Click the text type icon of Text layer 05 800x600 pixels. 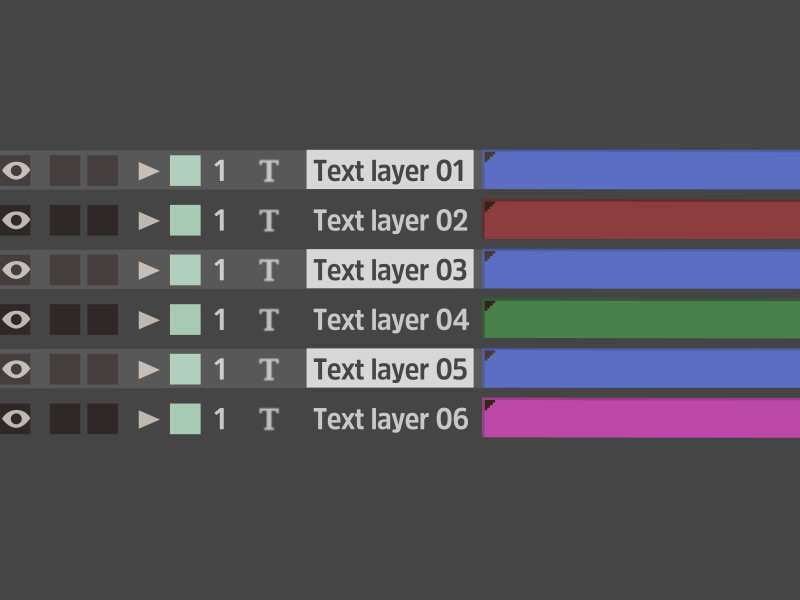268,370
